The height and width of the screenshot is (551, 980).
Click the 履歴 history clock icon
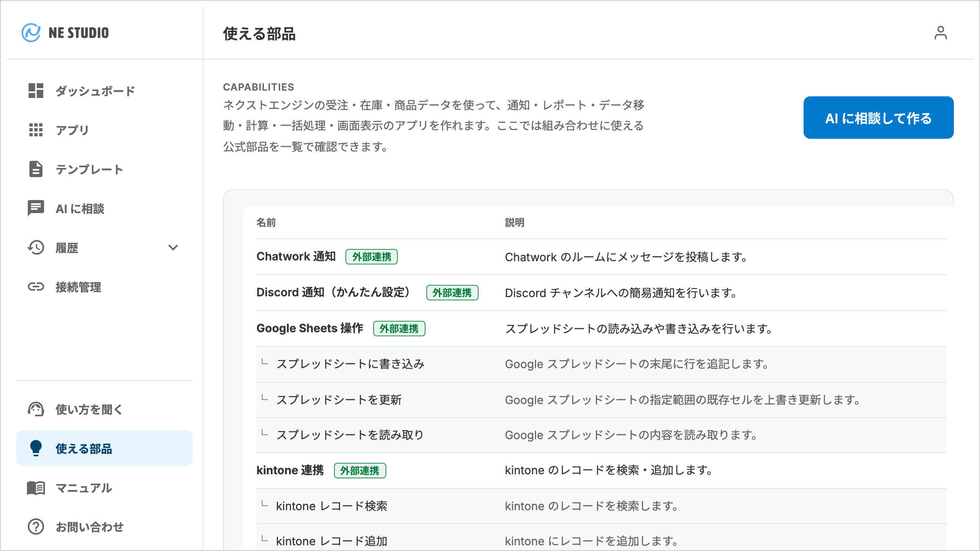(x=36, y=247)
